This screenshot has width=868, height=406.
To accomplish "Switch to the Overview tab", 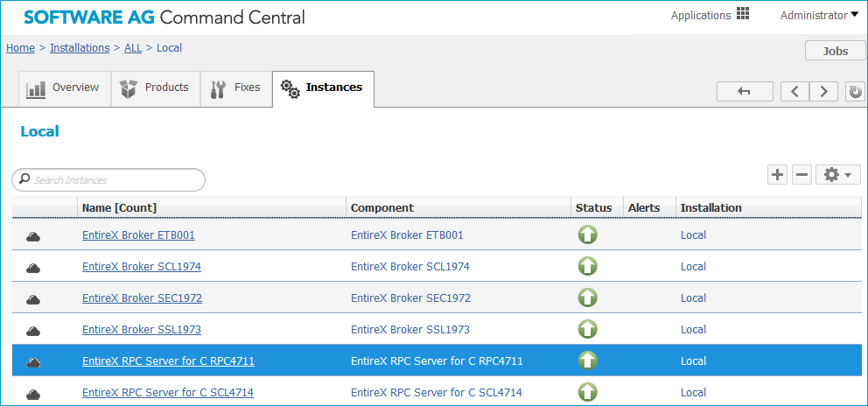I will tap(65, 87).
